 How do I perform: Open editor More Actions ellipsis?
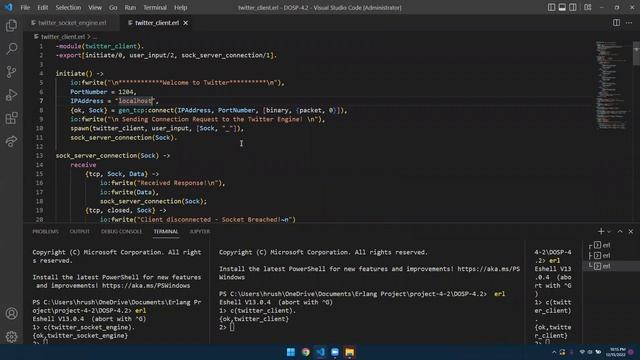coord(629,23)
